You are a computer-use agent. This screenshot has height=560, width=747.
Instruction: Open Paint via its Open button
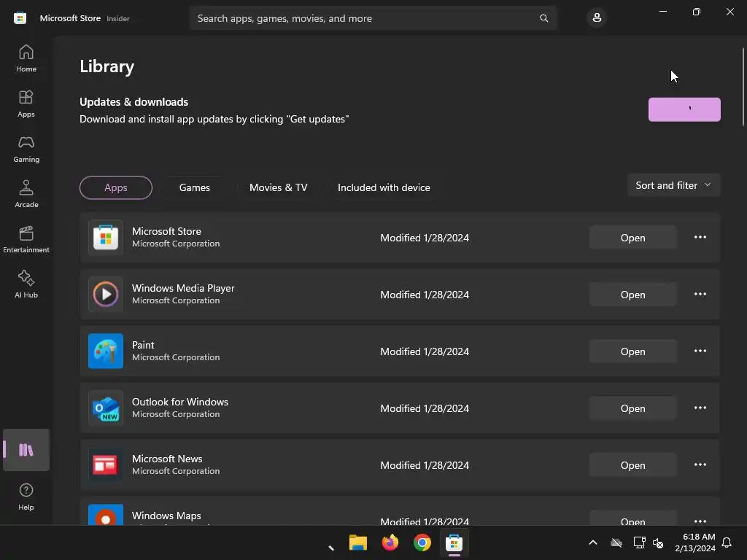pyautogui.click(x=632, y=351)
